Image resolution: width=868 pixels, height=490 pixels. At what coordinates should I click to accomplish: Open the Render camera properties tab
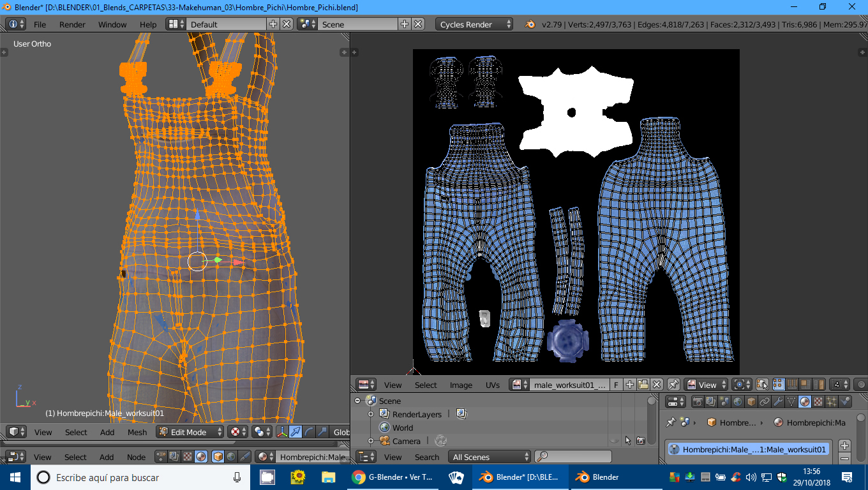click(698, 402)
